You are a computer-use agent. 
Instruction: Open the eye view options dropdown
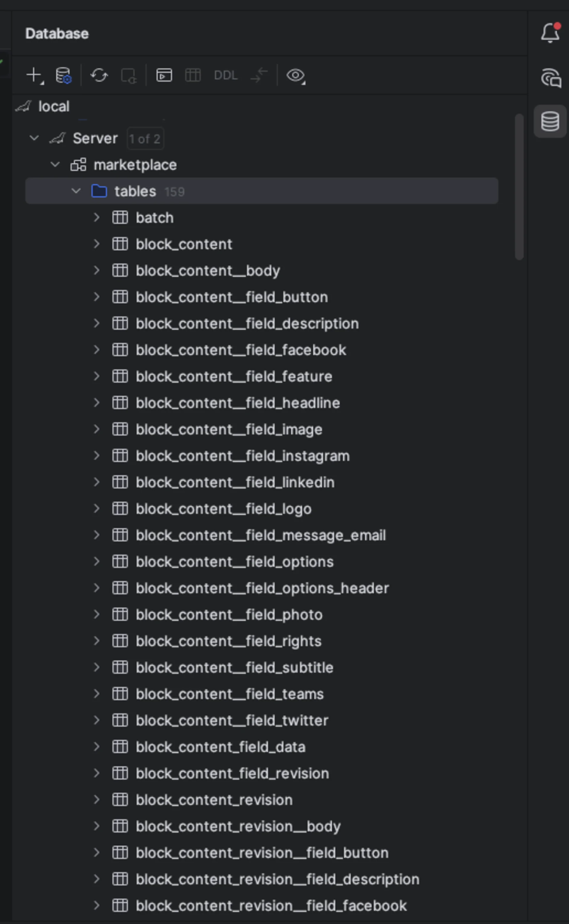pos(296,76)
